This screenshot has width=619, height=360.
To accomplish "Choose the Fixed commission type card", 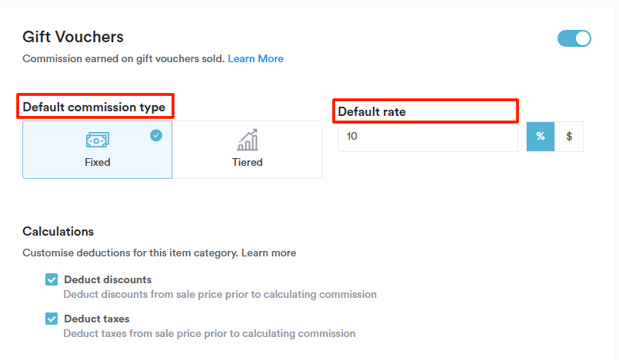I will pos(97,150).
